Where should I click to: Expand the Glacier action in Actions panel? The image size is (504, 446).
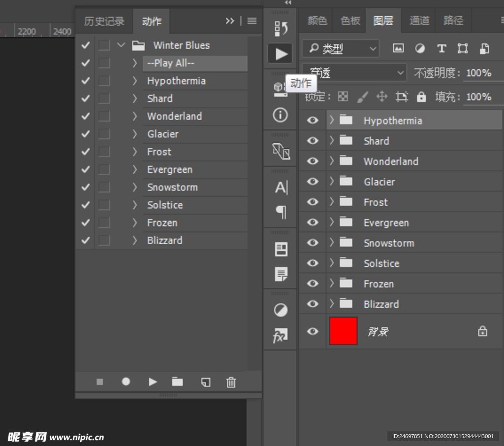(135, 134)
